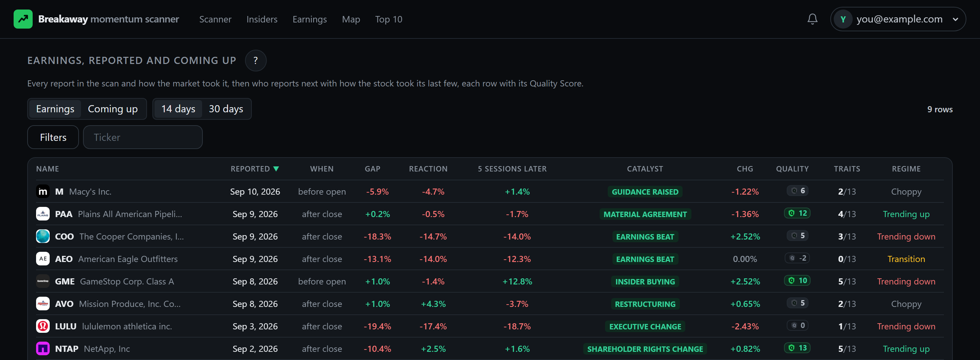This screenshot has height=360, width=980.
Task: Click PAA quality score badge 12
Action: pyautogui.click(x=797, y=213)
